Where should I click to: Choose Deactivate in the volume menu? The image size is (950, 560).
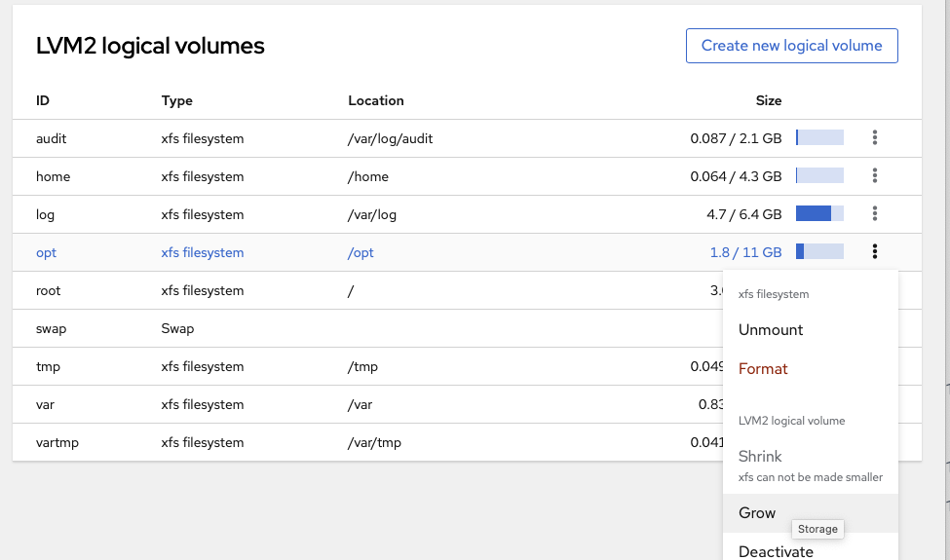(776, 551)
